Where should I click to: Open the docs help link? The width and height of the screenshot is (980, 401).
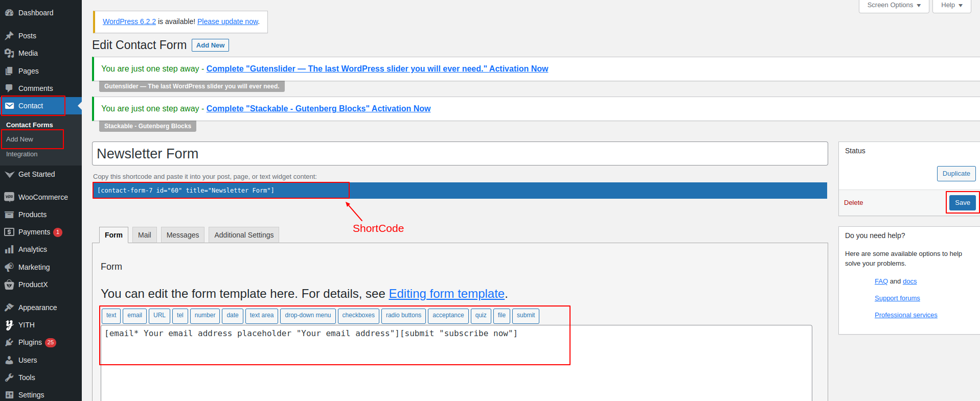[910, 281]
